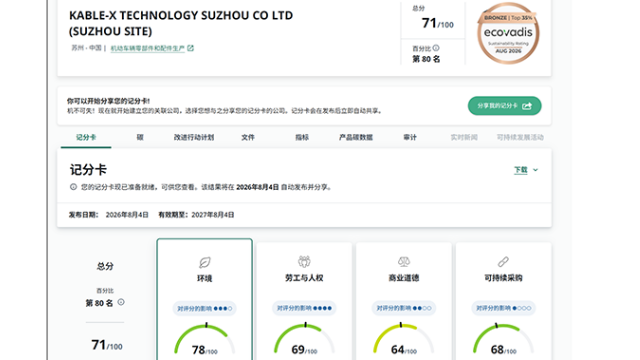
Task: Select the 环境 theme card leaf icon
Action: (x=204, y=262)
